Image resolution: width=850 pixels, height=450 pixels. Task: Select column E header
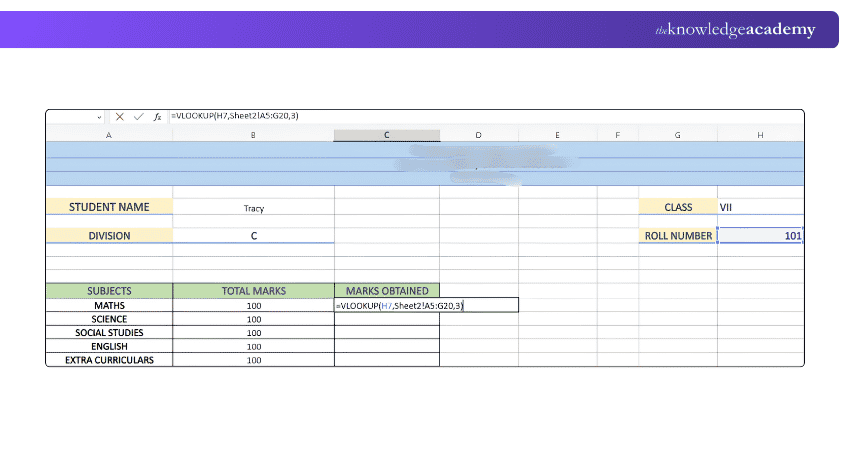tap(557, 135)
